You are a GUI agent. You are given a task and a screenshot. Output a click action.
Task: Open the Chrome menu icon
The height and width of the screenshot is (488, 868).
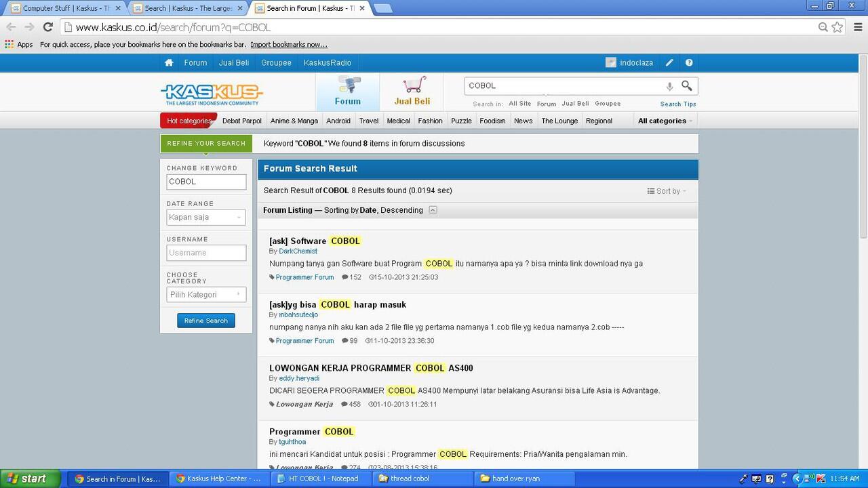(857, 27)
